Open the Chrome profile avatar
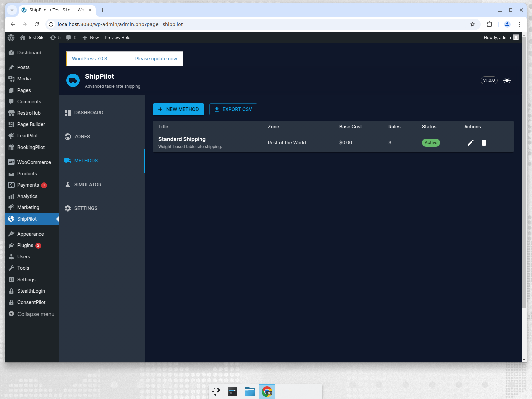 (507, 24)
